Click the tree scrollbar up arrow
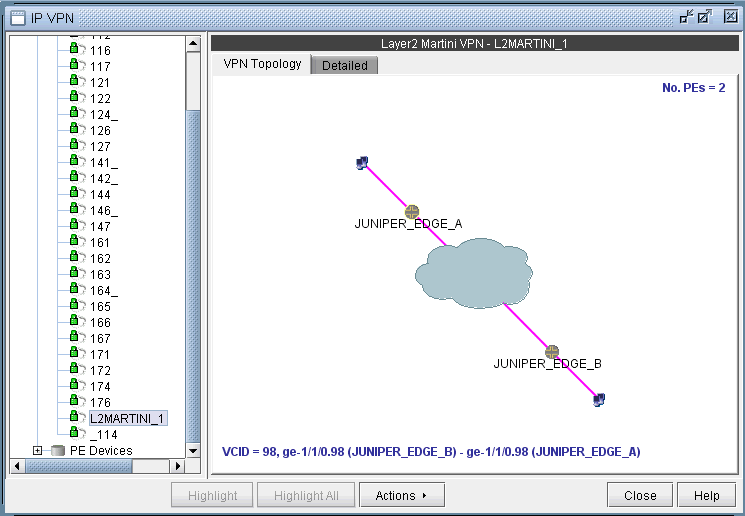This screenshot has width=745, height=516. click(x=193, y=44)
